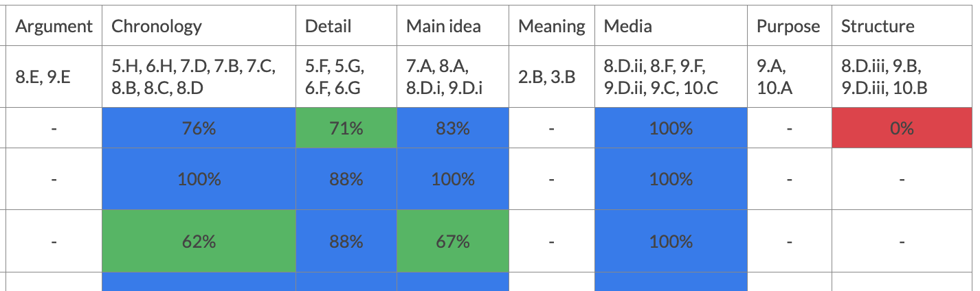Screen dimensions: 980x291
Task: Click the 83% Main idea cell
Action: [x=453, y=128]
